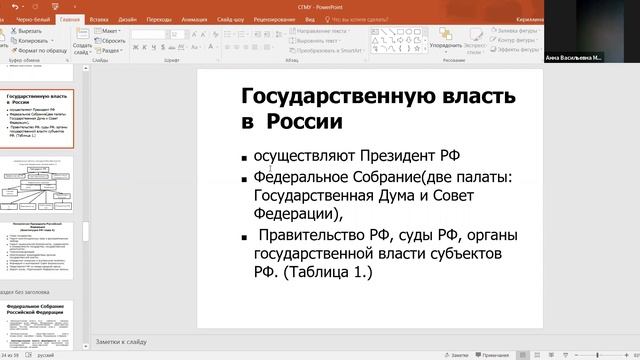Screen dimensions: 640x360
Task: Insert text box shape from gallery
Action: [x=375, y=32]
